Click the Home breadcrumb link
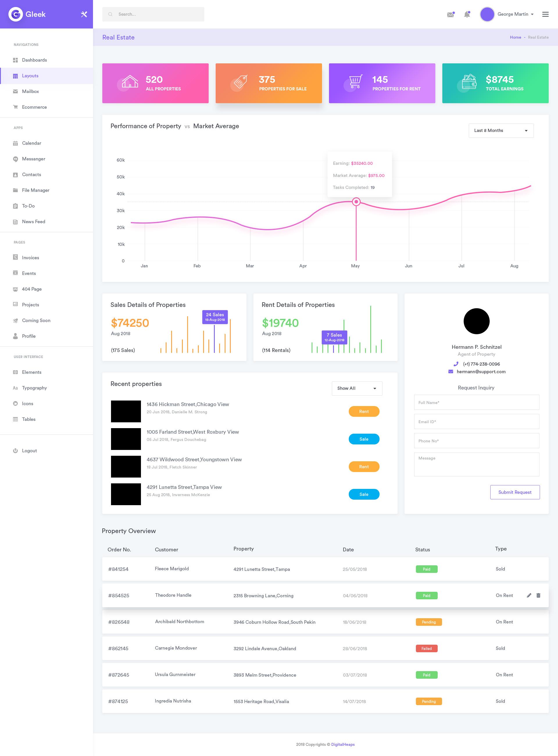The image size is (558, 756). coord(515,37)
